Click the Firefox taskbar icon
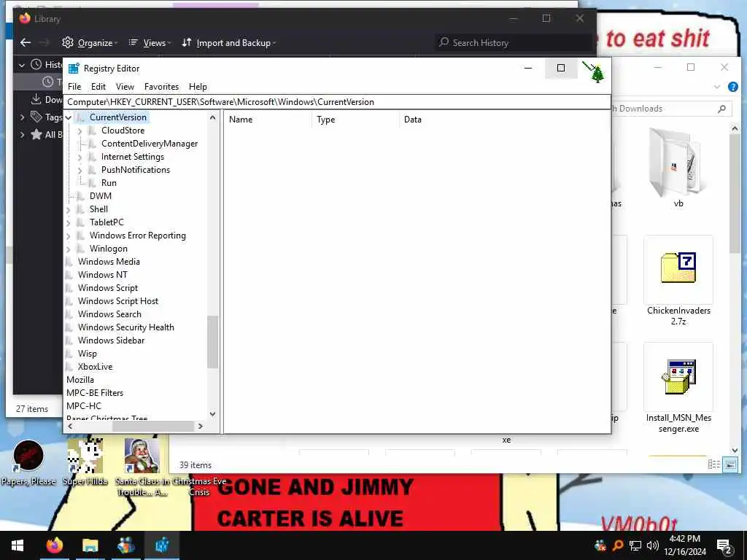This screenshot has width=747, height=560. pyautogui.click(x=54, y=545)
